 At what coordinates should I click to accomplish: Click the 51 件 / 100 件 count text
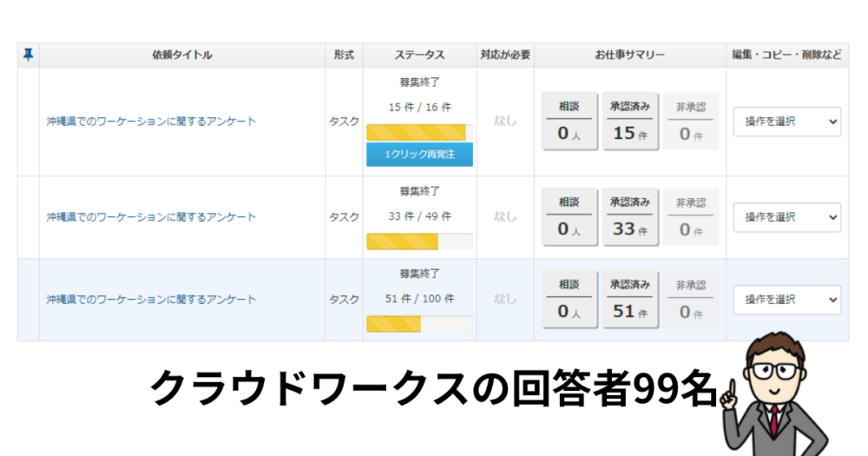click(419, 299)
